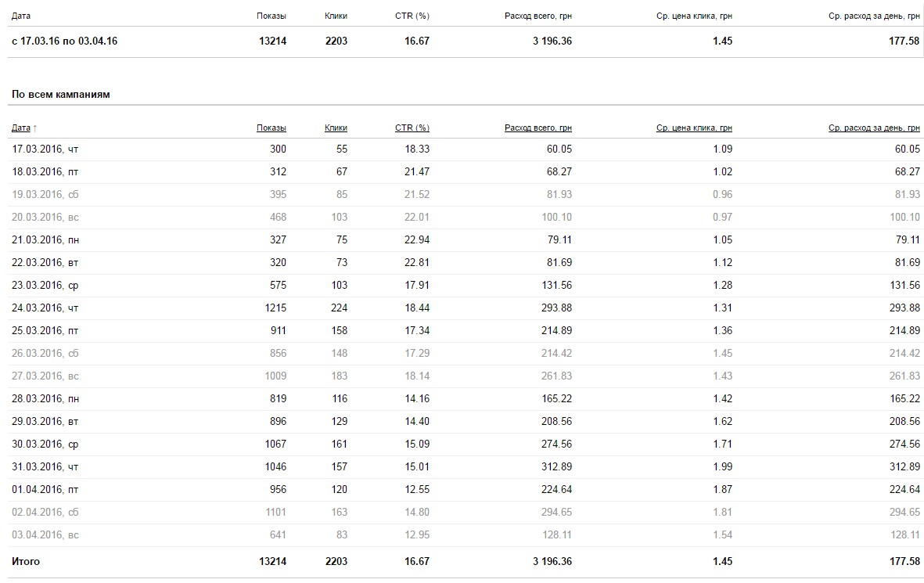
Task: Click the 1215 impressions value for 24.03.2016
Action: [275, 308]
